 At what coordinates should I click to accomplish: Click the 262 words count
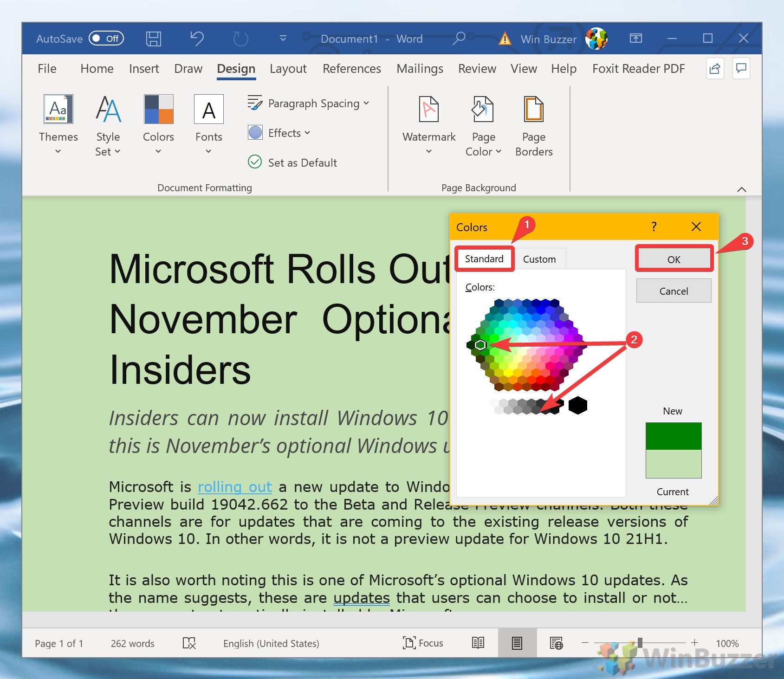pos(133,643)
